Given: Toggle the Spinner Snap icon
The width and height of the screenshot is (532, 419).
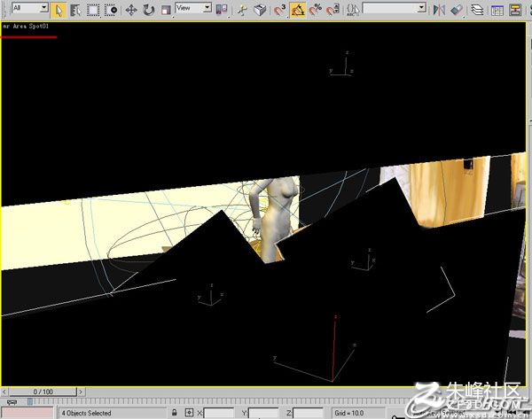Looking at the screenshot, I should click(x=332, y=10).
